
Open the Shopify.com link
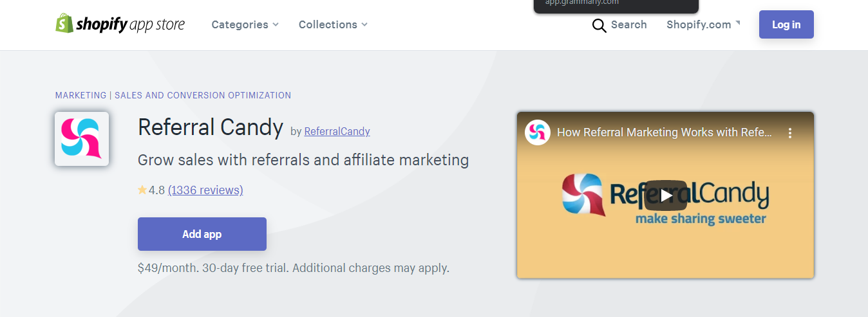(x=703, y=24)
